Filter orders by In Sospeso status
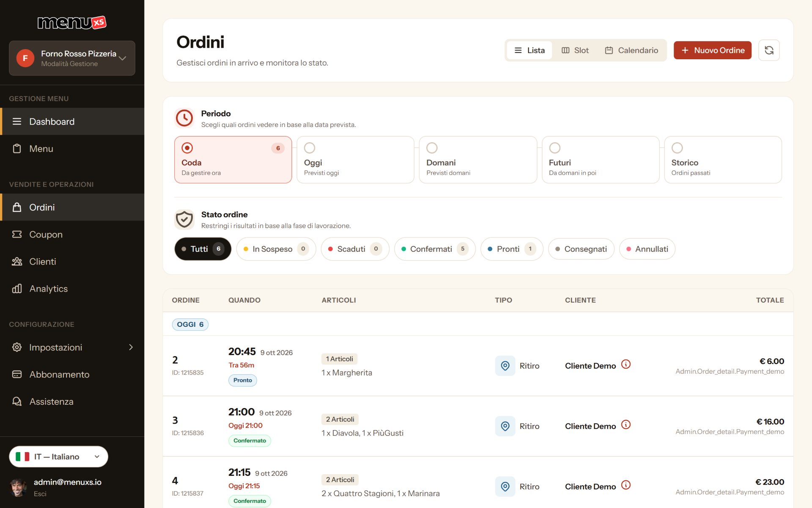 pyautogui.click(x=276, y=249)
